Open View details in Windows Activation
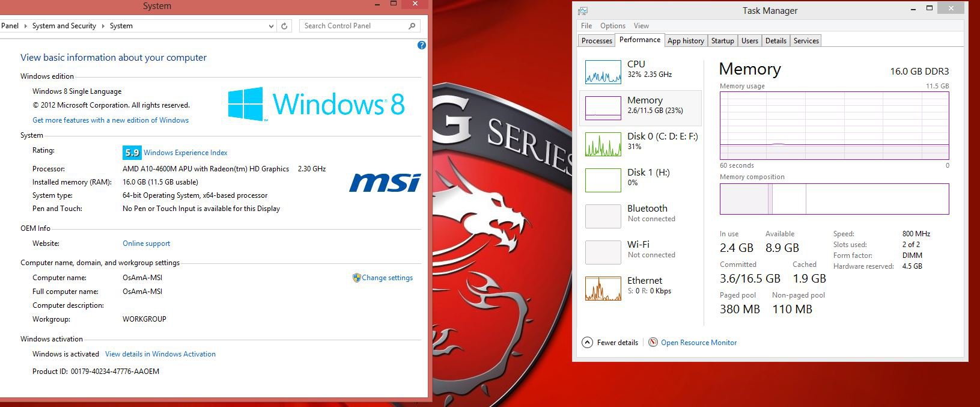The width and height of the screenshot is (980, 407). tap(160, 354)
